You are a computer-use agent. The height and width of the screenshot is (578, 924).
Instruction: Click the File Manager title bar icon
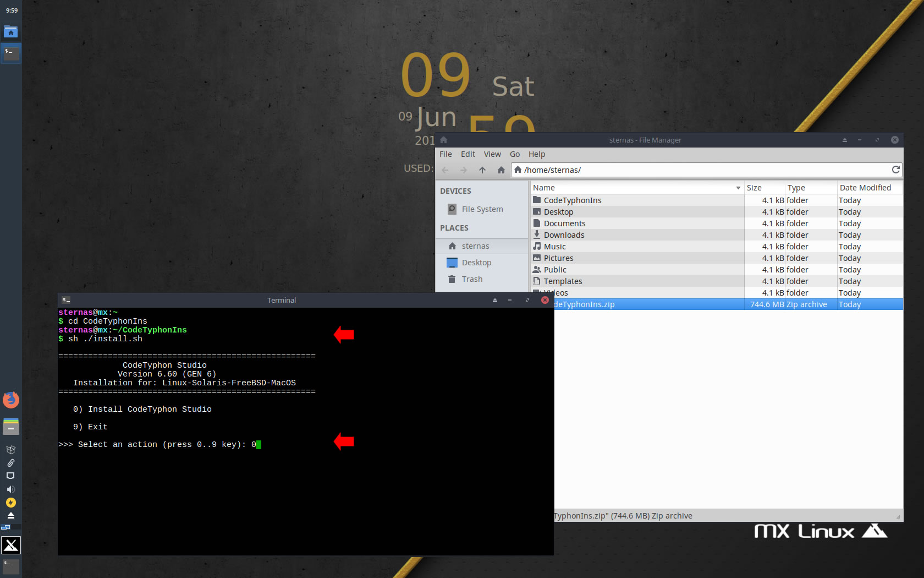point(444,140)
